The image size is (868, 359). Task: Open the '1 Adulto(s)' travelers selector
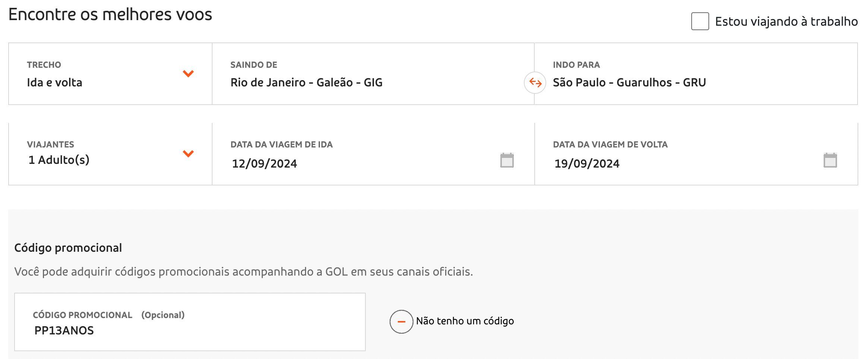(x=59, y=160)
